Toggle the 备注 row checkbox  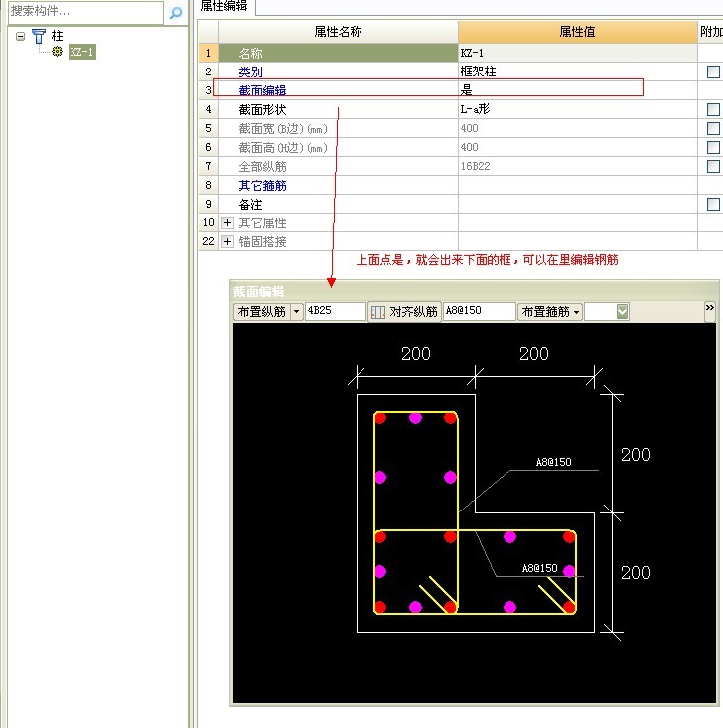click(x=713, y=205)
